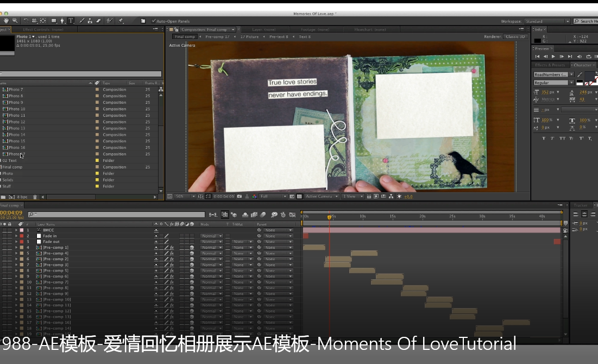Toggle the transparency grid icon
This screenshot has height=364, width=598.
coord(299,197)
